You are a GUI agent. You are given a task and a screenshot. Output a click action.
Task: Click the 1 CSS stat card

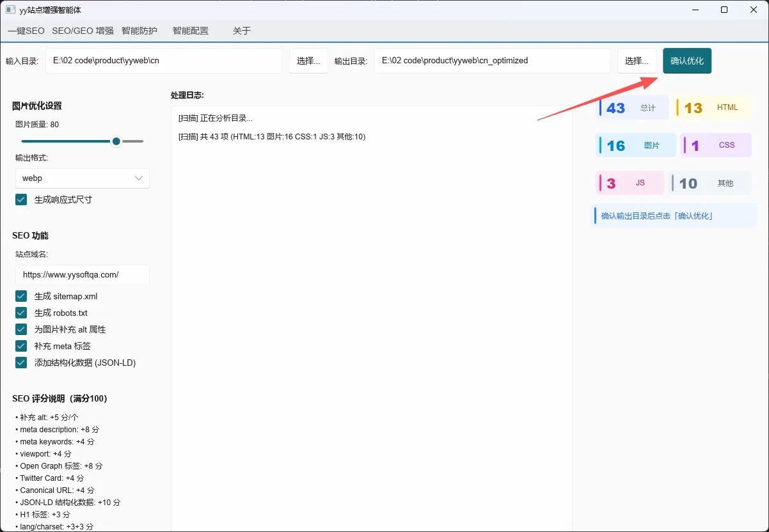715,145
